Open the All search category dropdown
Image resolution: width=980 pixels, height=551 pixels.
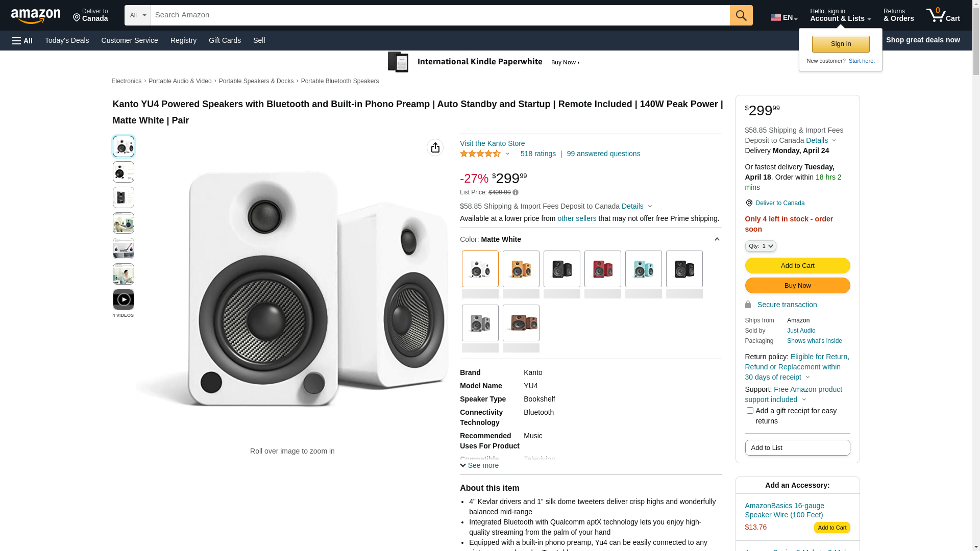[x=138, y=15]
